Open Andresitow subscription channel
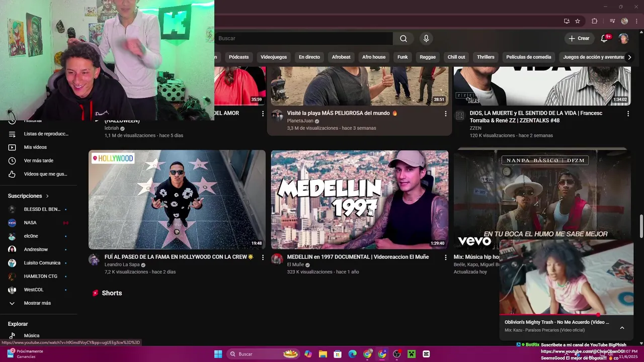Viewport: 644px width, 362px height. pos(38,249)
